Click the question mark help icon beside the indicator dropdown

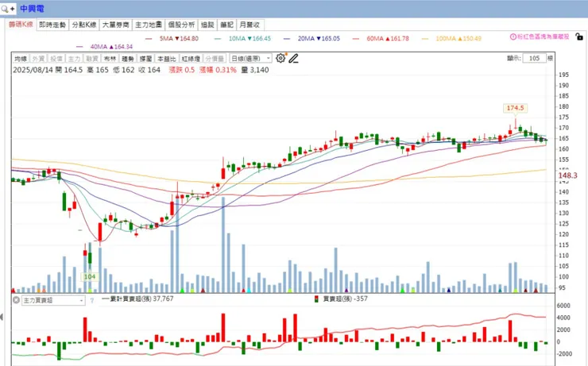pos(92,300)
